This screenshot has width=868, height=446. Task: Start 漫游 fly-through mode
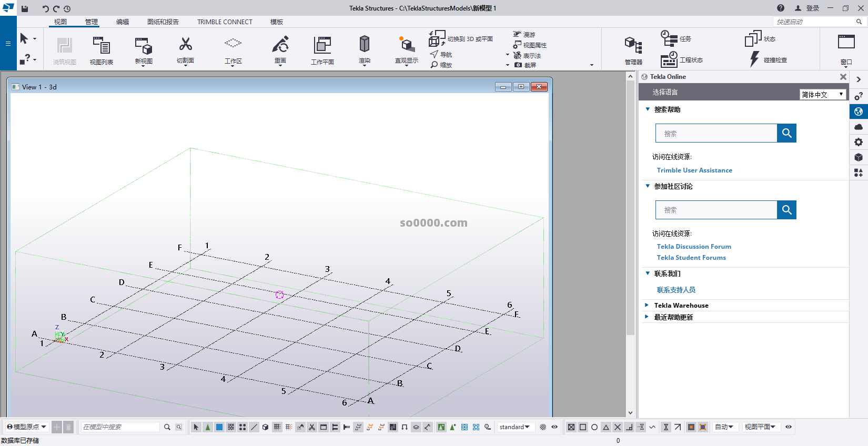coord(524,35)
